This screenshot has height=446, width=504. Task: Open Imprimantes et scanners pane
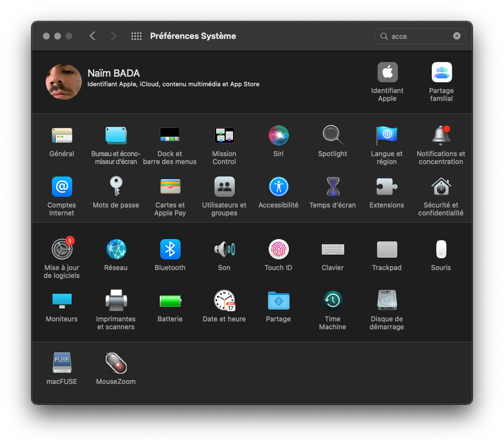tap(116, 301)
